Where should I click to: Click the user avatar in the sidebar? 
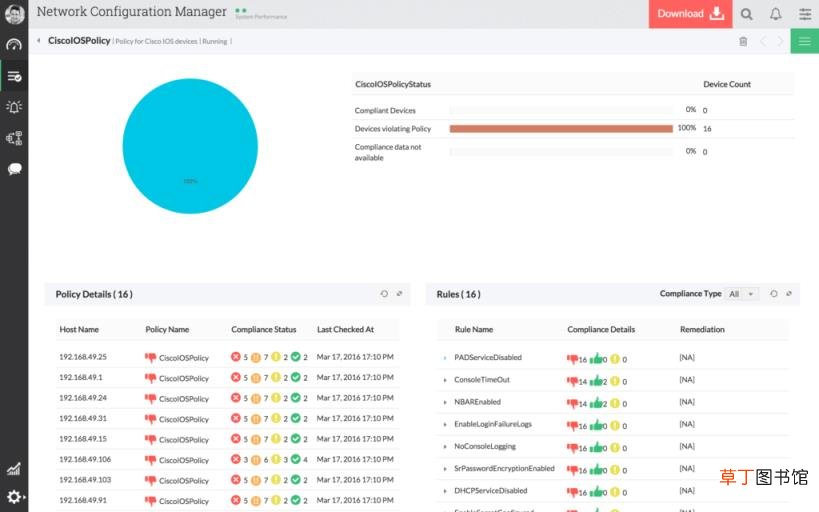pos(14,14)
